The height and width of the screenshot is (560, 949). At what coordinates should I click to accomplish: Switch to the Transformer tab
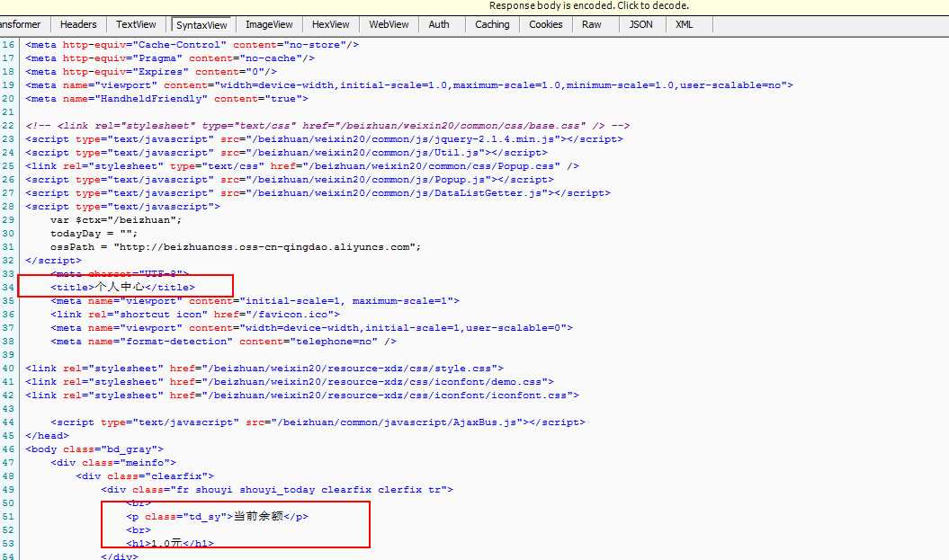(x=22, y=25)
